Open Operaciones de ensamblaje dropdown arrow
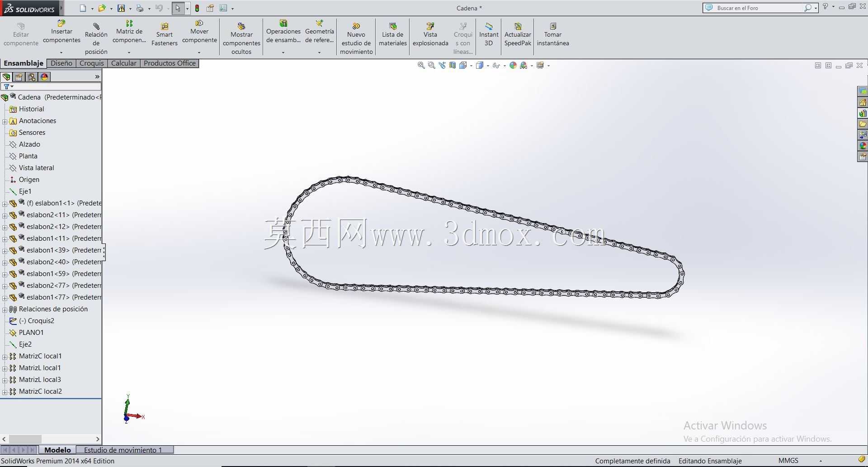 [283, 52]
